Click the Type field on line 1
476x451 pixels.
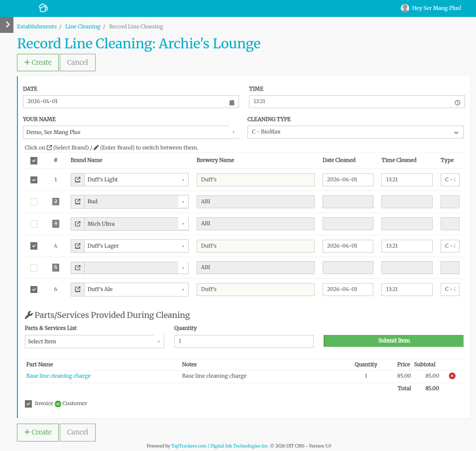(x=450, y=180)
